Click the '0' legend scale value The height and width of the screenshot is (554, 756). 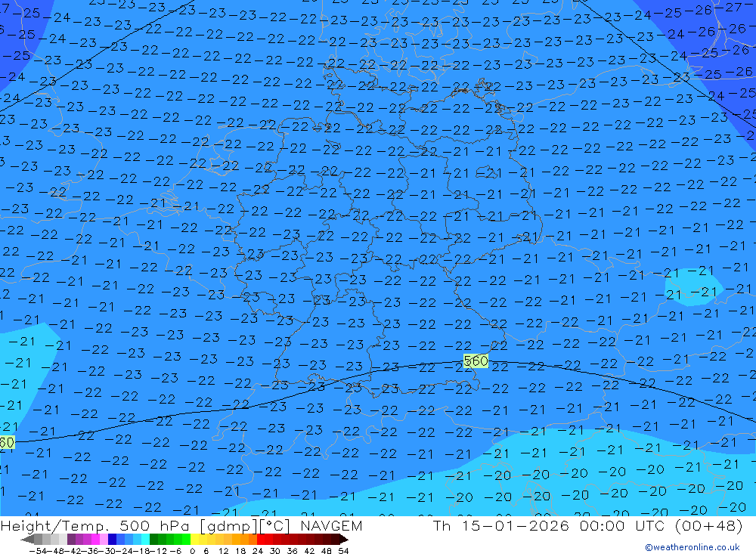coord(192,551)
